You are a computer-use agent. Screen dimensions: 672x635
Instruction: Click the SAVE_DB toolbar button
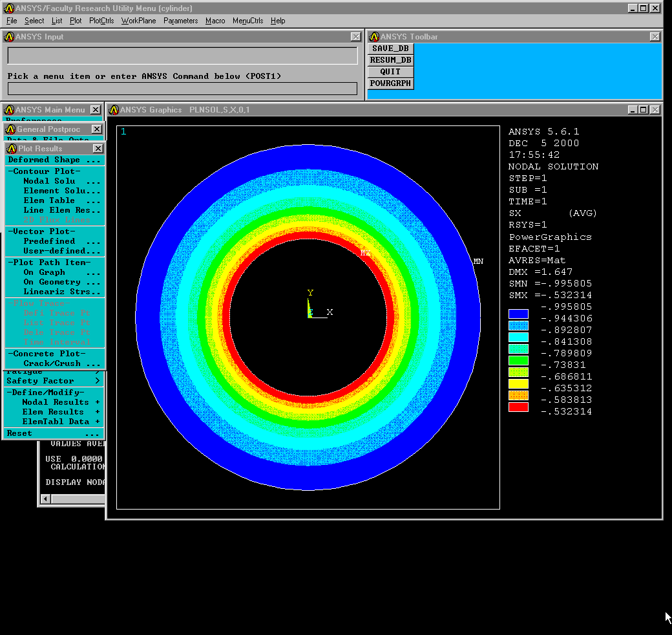[390, 48]
